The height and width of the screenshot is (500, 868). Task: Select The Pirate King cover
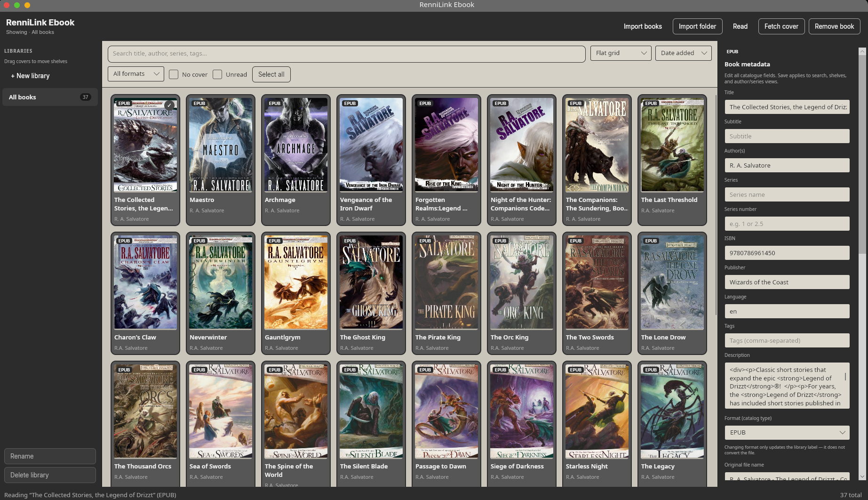pyautogui.click(x=446, y=282)
